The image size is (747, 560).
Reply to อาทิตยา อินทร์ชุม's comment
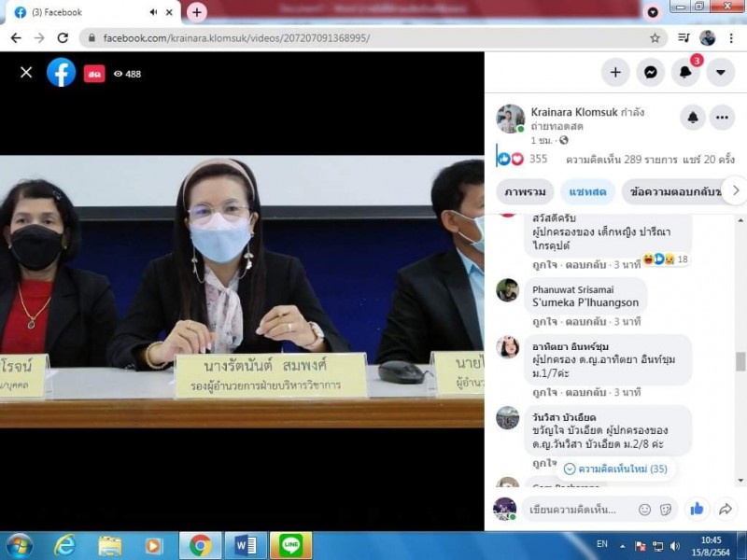(585, 392)
